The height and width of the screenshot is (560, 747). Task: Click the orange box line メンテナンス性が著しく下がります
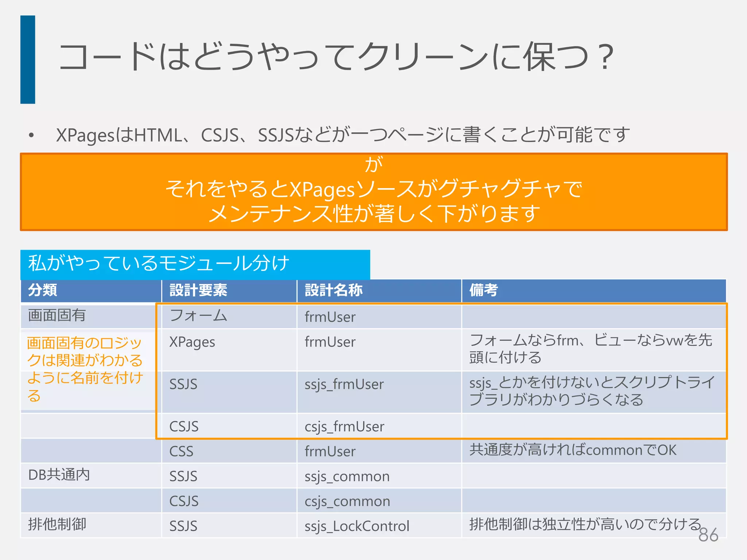[374, 213]
